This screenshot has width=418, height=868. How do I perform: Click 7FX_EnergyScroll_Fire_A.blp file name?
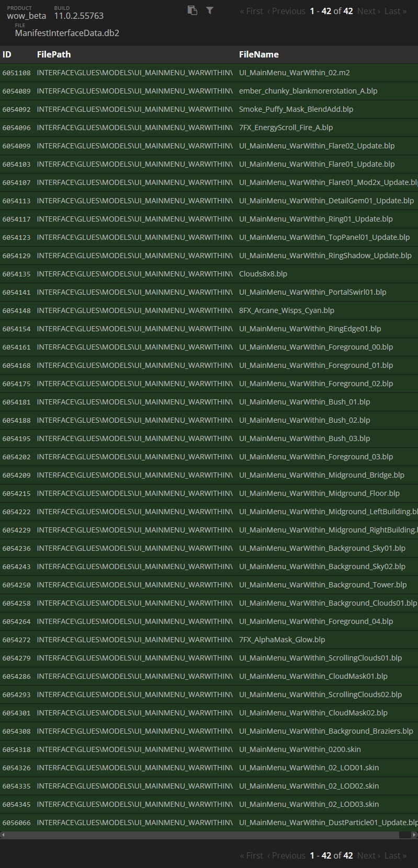(286, 128)
